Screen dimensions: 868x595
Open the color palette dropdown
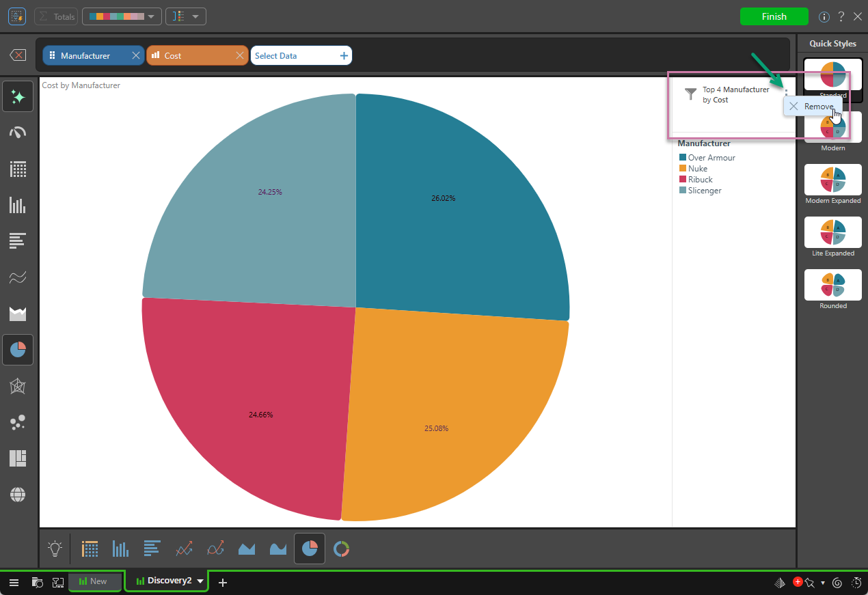pyautogui.click(x=122, y=16)
